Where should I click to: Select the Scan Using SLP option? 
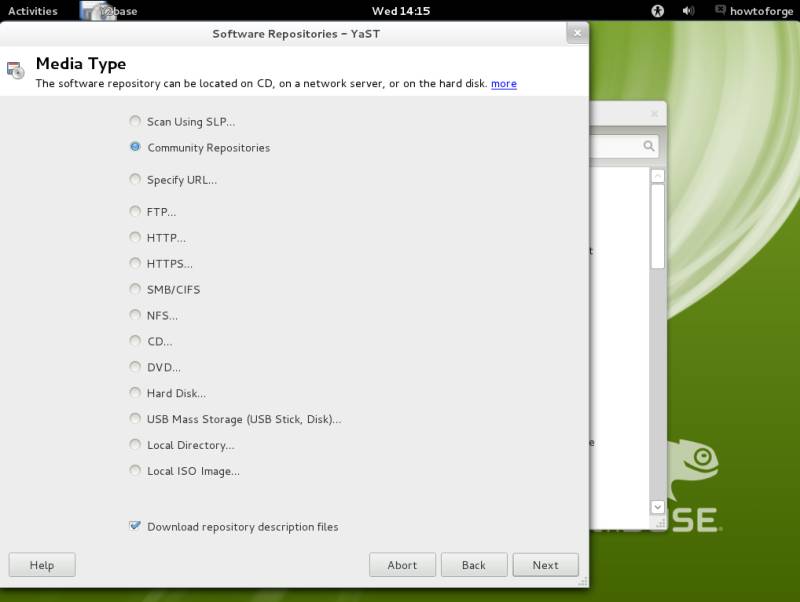coord(135,121)
